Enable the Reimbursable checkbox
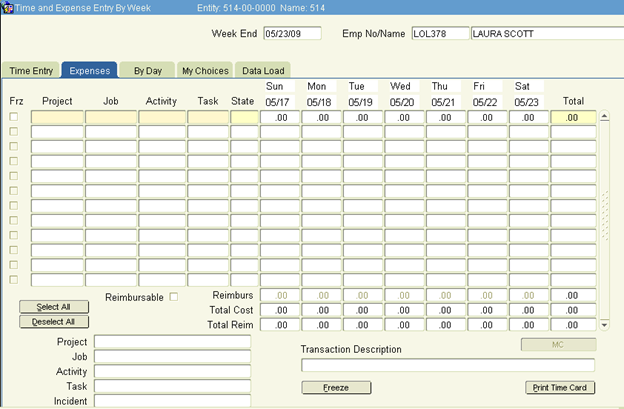 [174, 297]
